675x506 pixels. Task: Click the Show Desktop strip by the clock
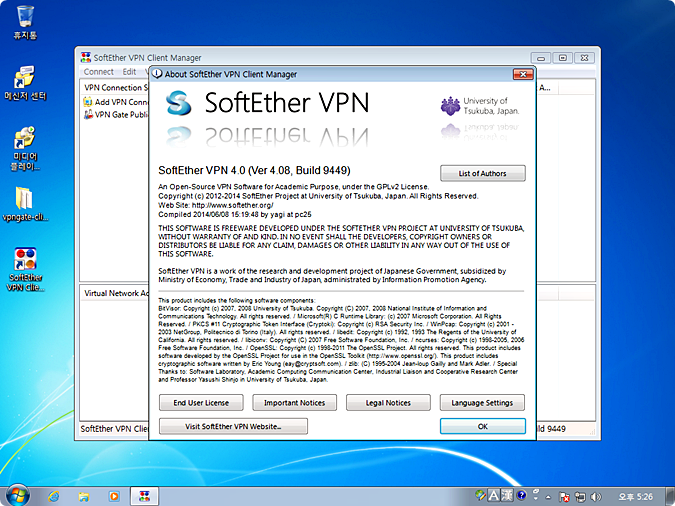670,497
